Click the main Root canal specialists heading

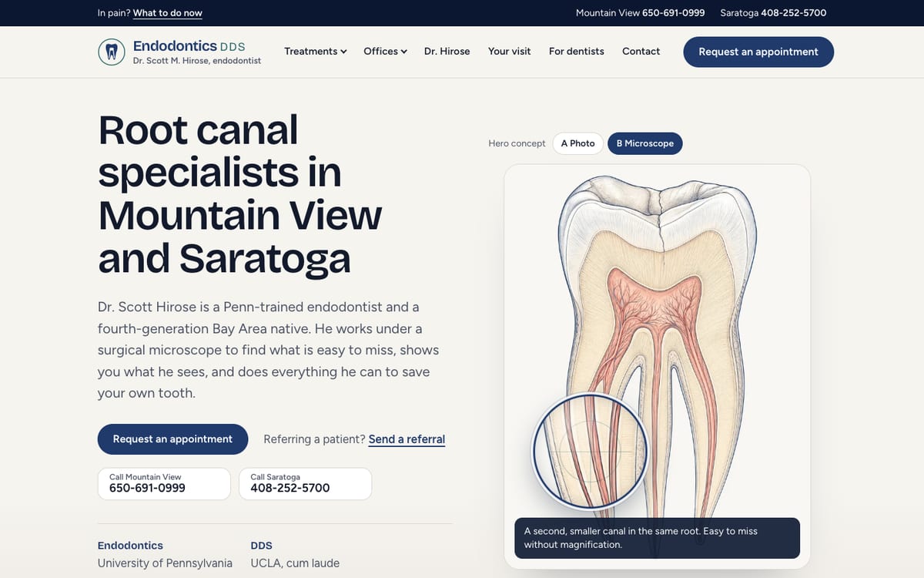click(x=240, y=194)
